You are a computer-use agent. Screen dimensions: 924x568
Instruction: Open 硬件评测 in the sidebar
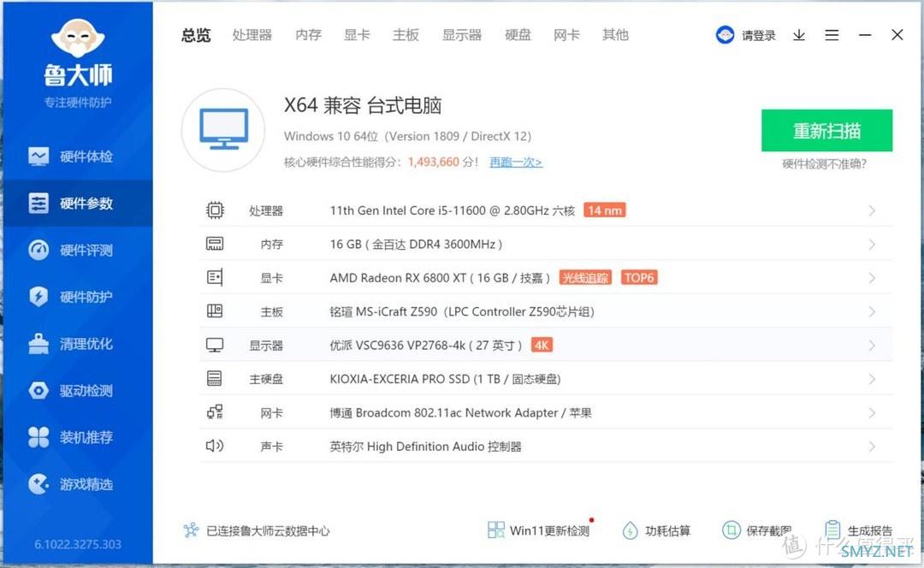click(x=78, y=250)
